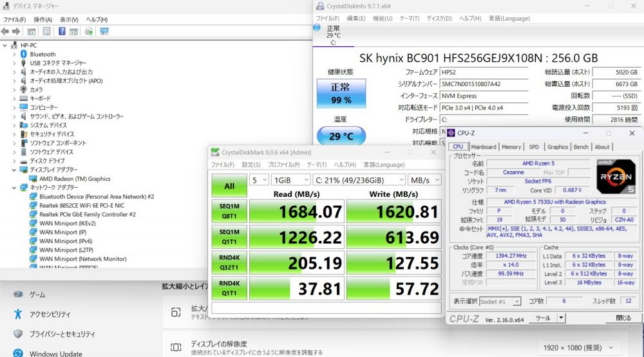644x357 pixels.
Task: Run the SEQ1M Q8T1 benchmark test
Action: 229,212
